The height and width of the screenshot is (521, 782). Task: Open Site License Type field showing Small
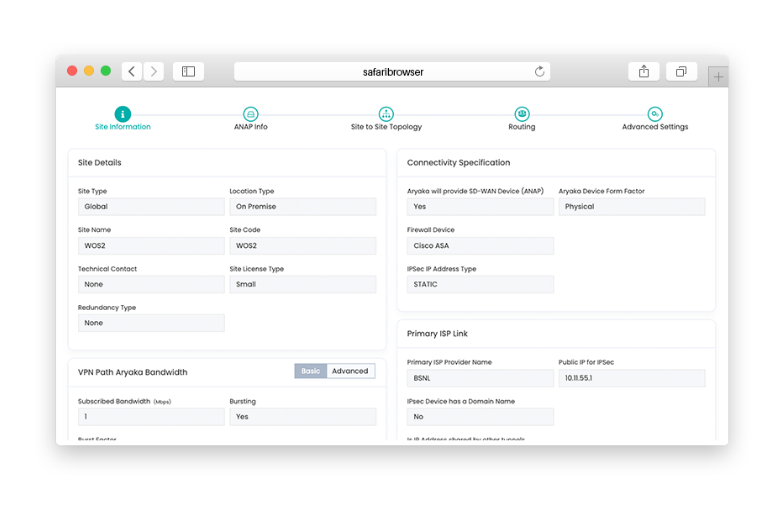tap(303, 284)
